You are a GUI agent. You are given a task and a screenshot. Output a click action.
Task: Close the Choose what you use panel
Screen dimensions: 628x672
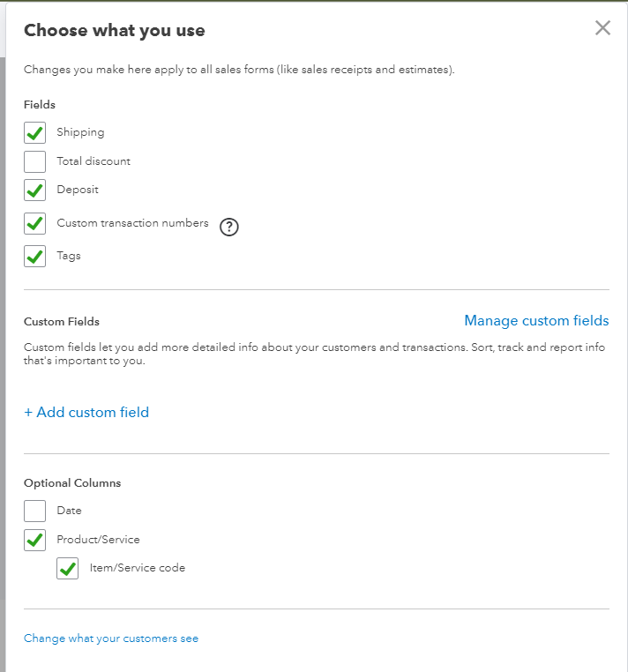pyautogui.click(x=602, y=28)
